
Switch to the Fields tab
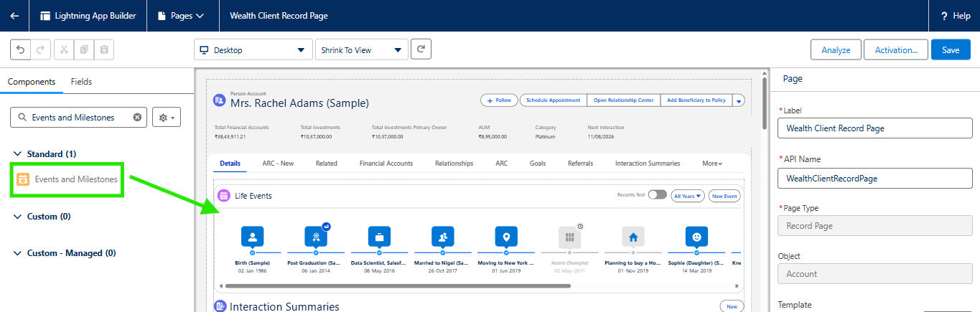(81, 82)
